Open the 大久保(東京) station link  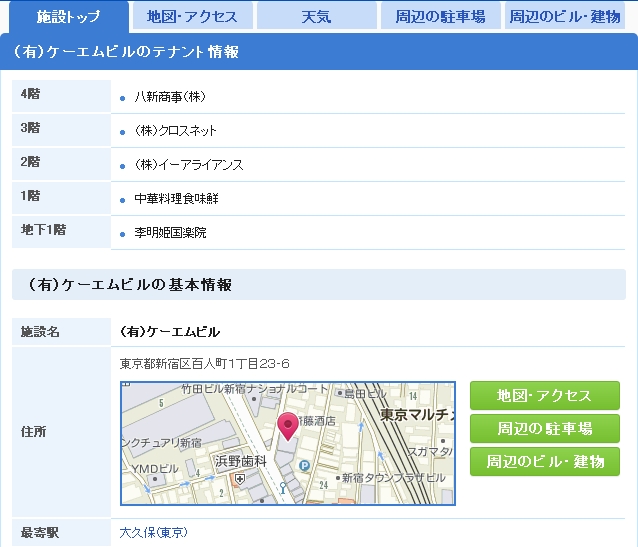(x=153, y=532)
